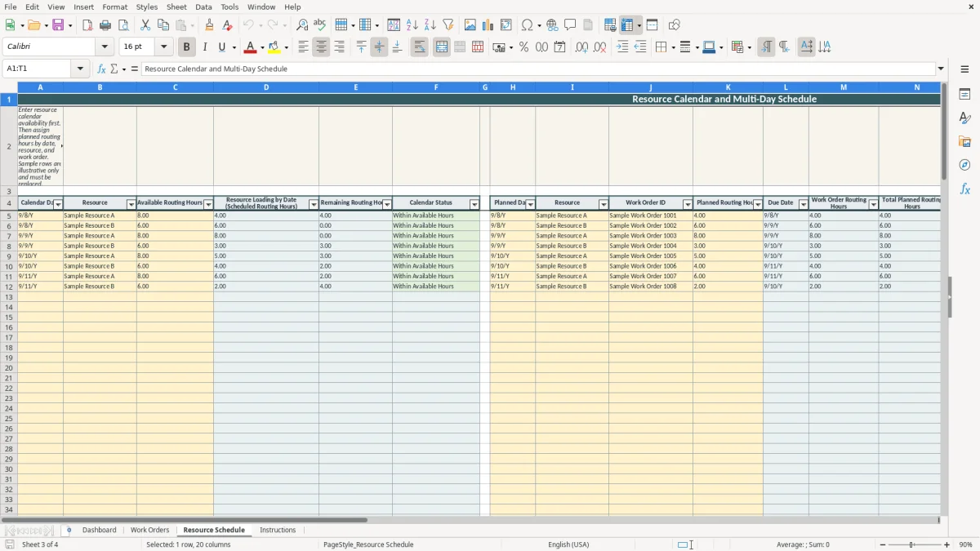
Task: Toggle Align Left
Action: [x=303, y=47]
